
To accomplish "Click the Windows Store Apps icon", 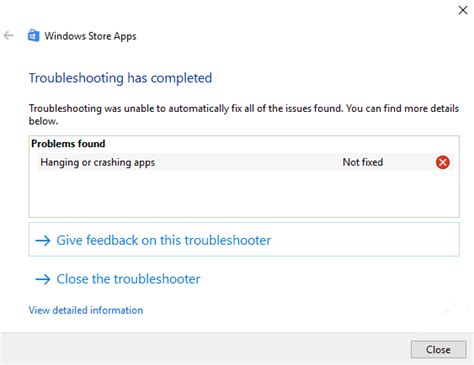I will click(x=33, y=35).
